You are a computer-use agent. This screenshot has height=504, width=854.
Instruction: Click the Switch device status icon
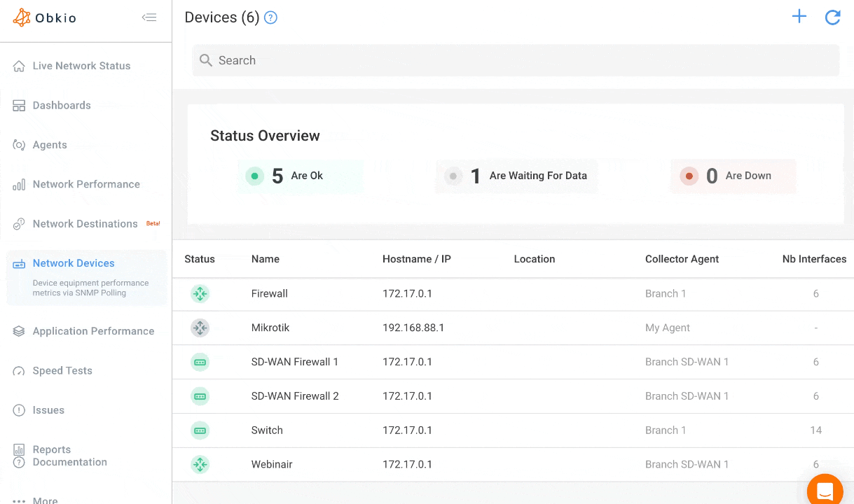[200, 430]
